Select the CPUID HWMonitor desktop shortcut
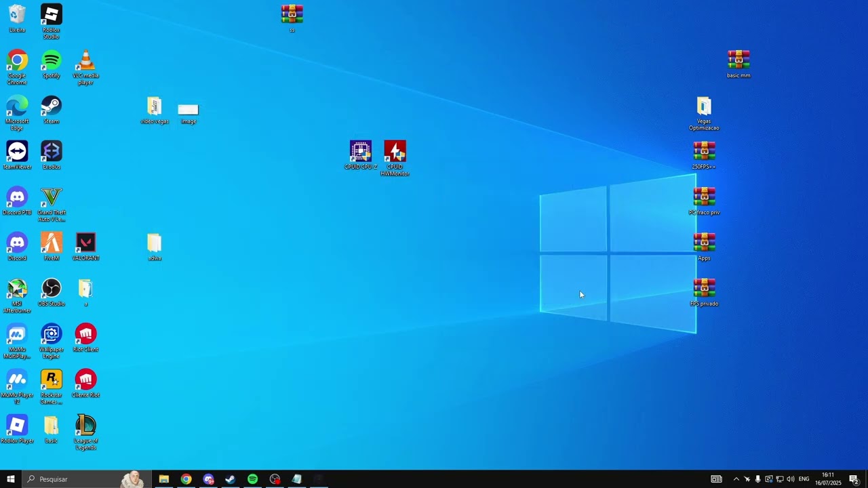Image resolution: width=868 pixels, height=488 pixels. coord(395,158)
